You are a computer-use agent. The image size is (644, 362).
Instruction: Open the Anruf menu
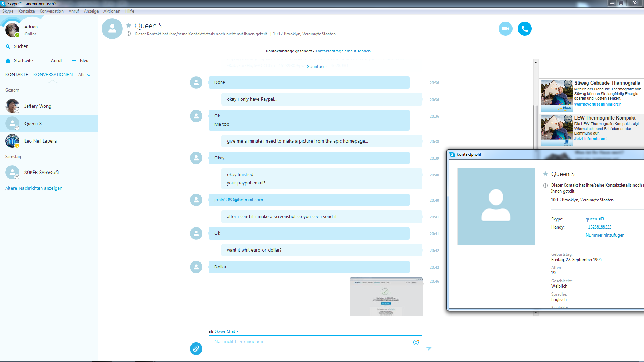coord(74,11)
